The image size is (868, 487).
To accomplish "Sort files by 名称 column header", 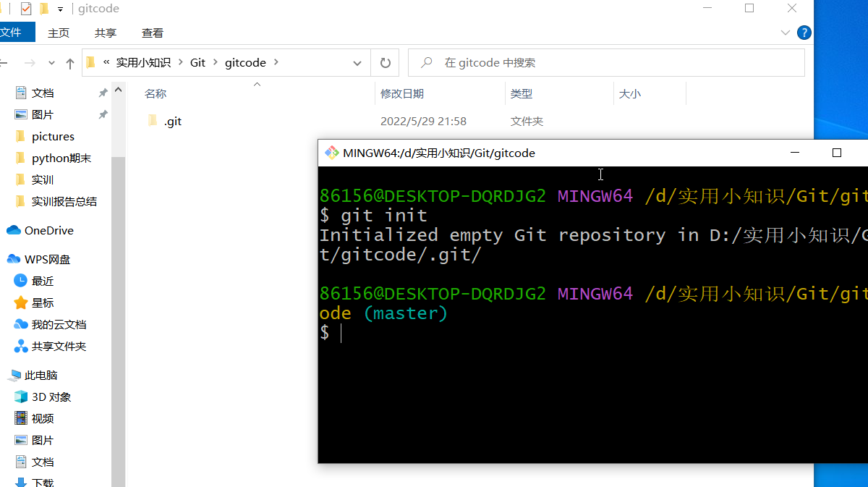I will pos(156,93).
